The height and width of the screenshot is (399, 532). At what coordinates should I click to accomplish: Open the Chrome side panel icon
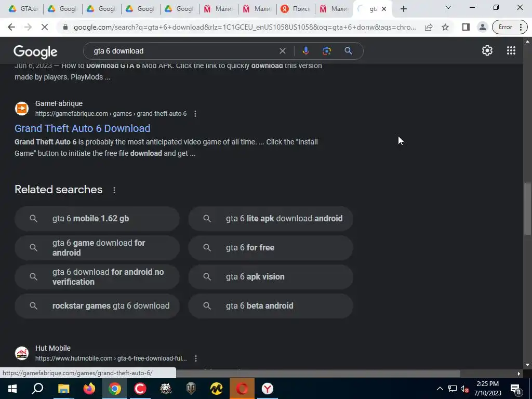[466, 27]
